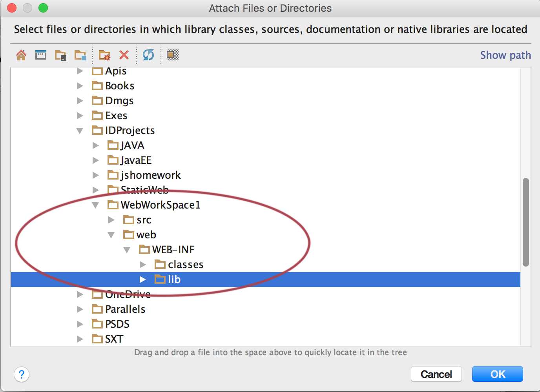The width and height of the screenshot is (540, 392).
Task: Select the WebWorkSpace1 folder
Action: (x=154, y=205)
